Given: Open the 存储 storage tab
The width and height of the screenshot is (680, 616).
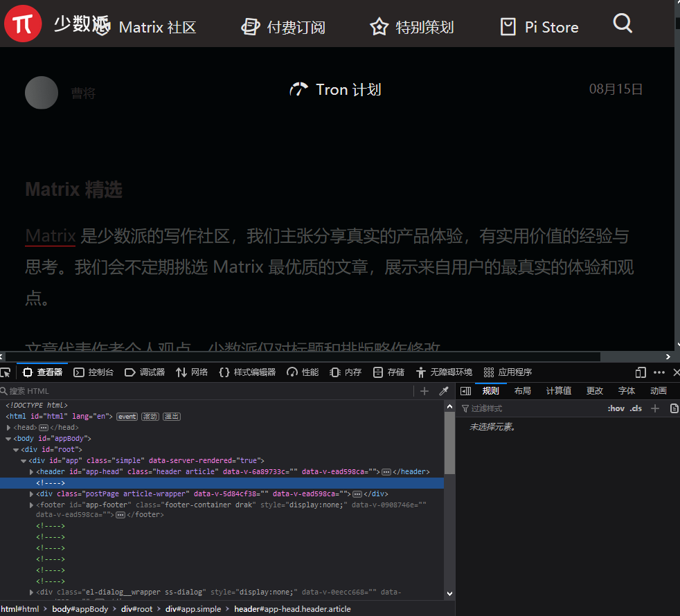Looking at the screenshot, I should [389, 372].
